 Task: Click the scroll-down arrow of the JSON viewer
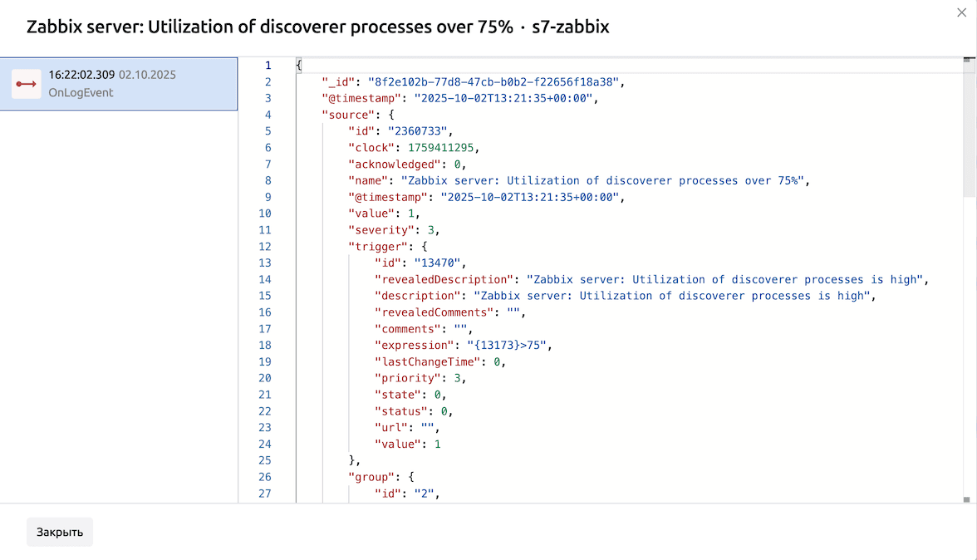967,499
